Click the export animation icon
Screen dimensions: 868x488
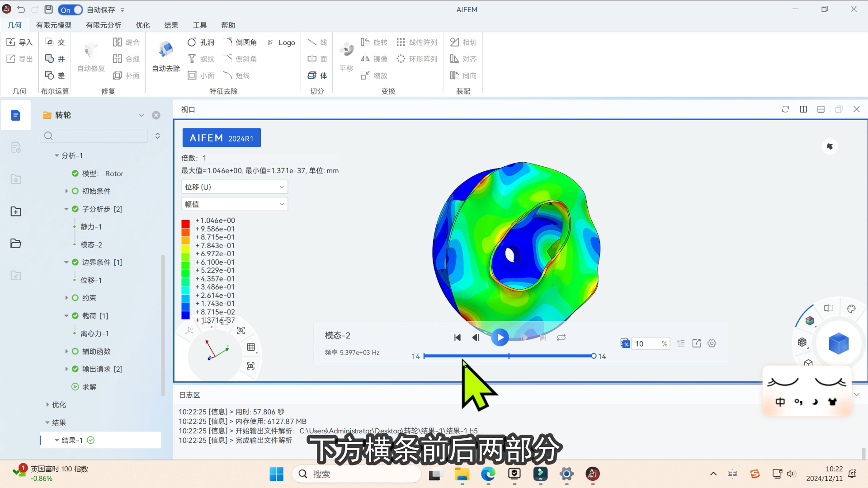pos(696,343)
